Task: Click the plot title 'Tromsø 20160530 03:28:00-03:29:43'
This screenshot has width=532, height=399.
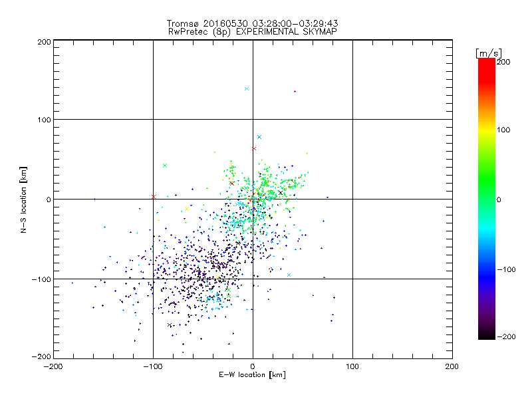Action: (x=252, y=23)
